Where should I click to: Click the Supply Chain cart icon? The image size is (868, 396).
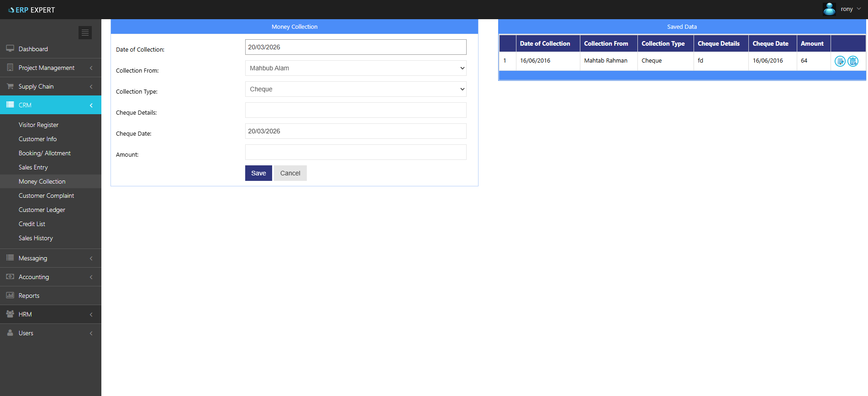coord(10,86)
